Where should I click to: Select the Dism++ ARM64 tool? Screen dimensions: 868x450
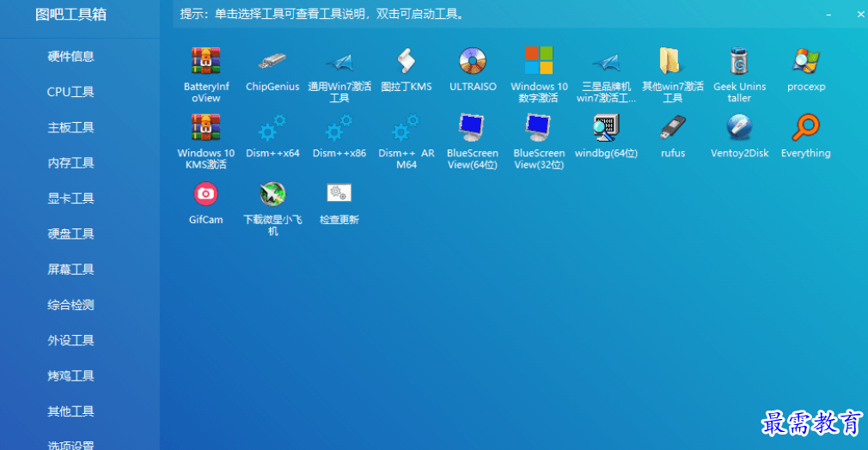click(406, 127)
